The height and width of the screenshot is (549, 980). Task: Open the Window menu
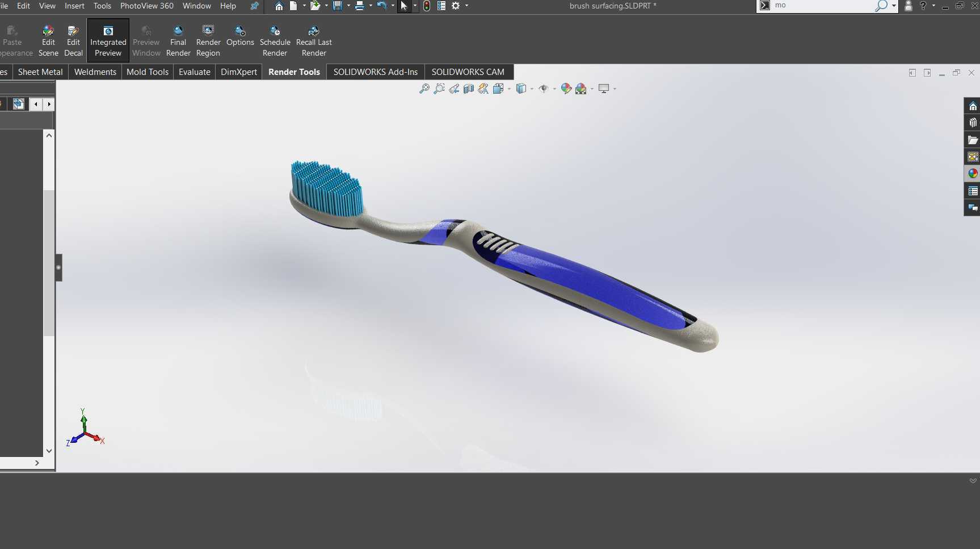pyautogui.click(x=197, y=6)
